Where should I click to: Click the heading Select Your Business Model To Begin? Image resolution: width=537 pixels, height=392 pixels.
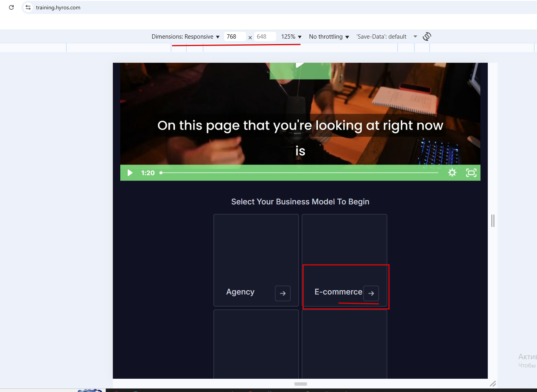coord(300,202)
